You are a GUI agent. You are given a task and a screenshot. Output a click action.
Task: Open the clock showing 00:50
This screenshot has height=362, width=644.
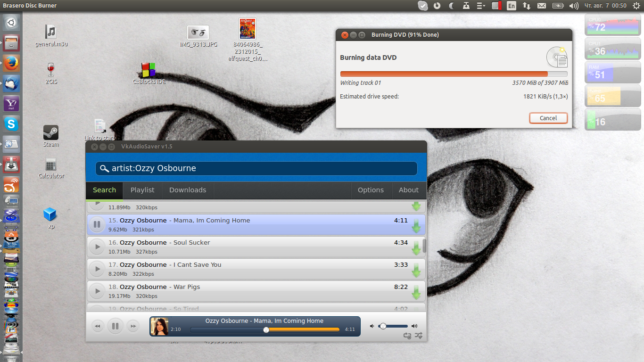click(605, 6)
